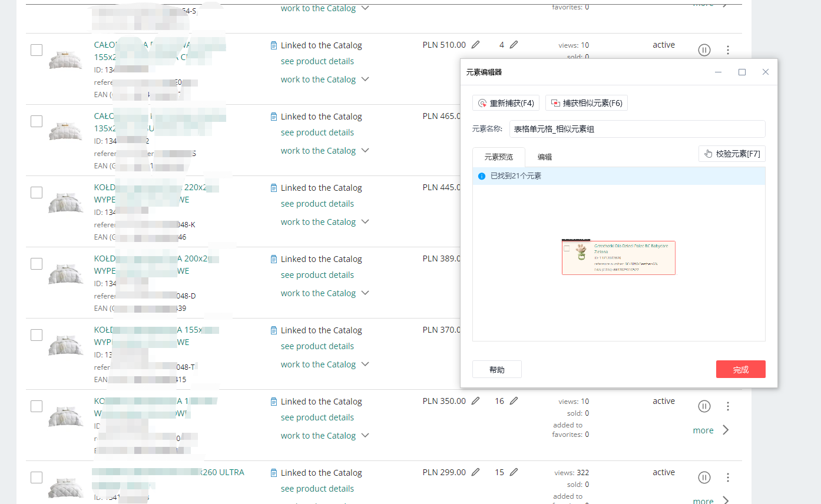
Task: Click the 重新捕获(F4) button
Action: (506, 103)
